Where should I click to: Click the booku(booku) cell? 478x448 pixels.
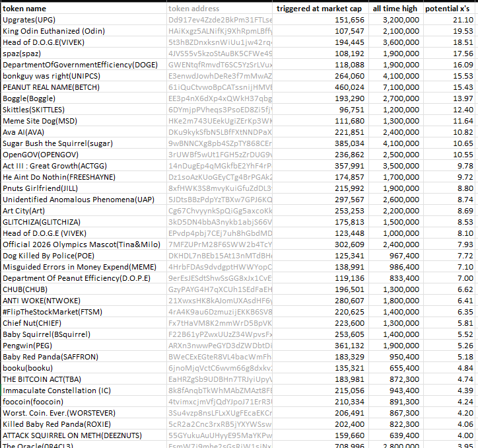point(84,368)
